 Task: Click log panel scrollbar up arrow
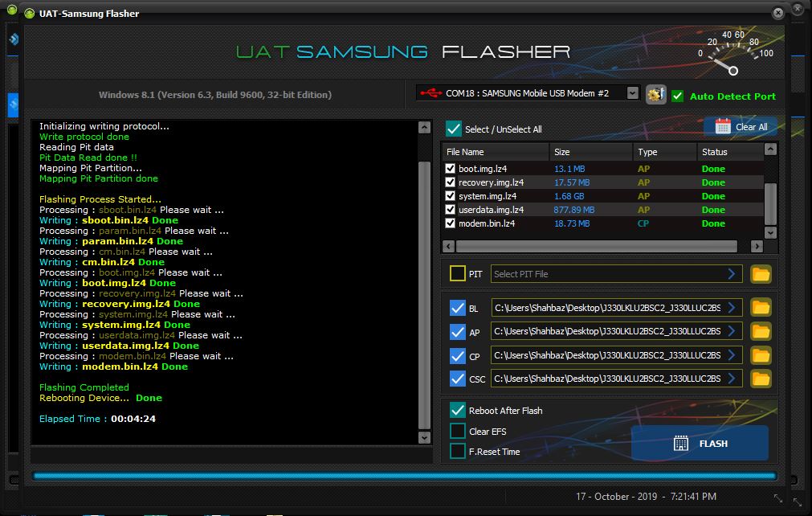tap(424, 128)
